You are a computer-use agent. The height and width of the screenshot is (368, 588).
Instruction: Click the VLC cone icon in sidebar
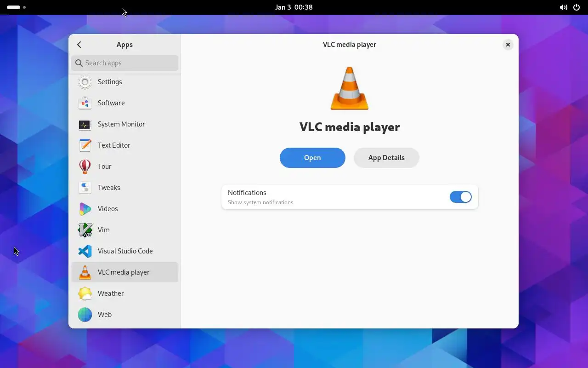85,272
